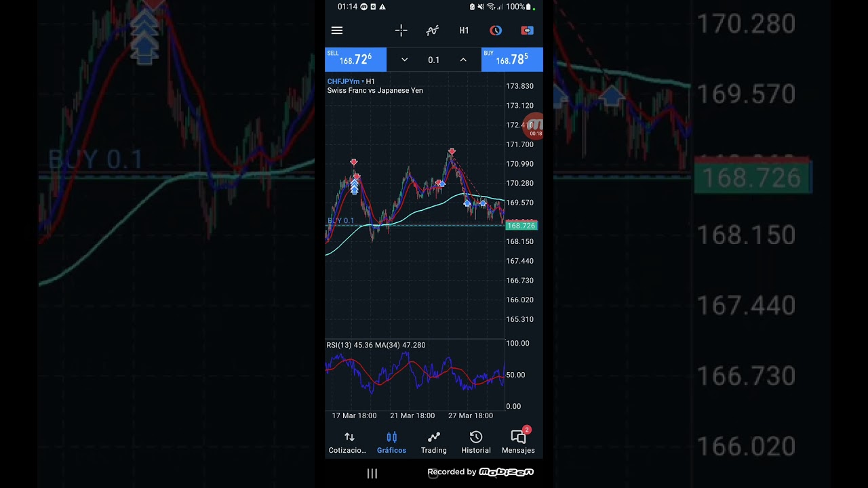This screenshot has height=488, width=868.
Task: Open the indicators list icon
Action: [x=432, y=30]
